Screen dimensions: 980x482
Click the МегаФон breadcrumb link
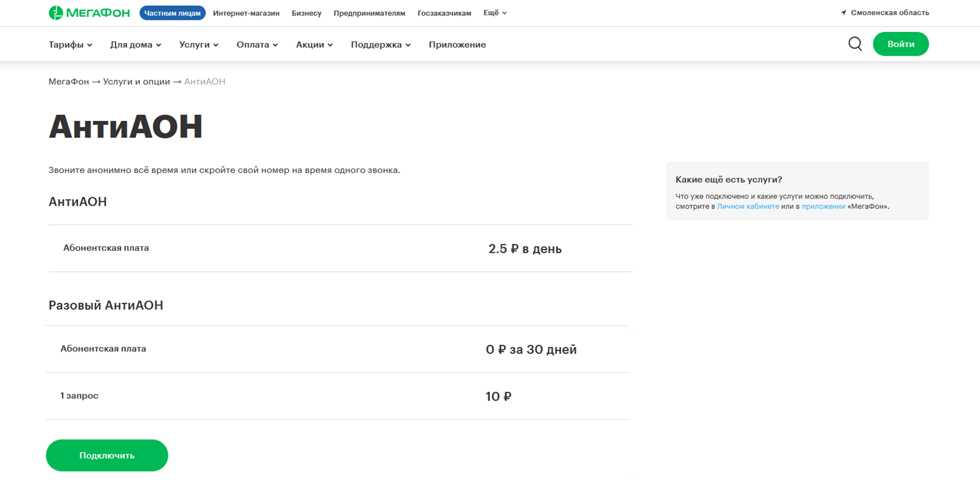tap(69, 82)
